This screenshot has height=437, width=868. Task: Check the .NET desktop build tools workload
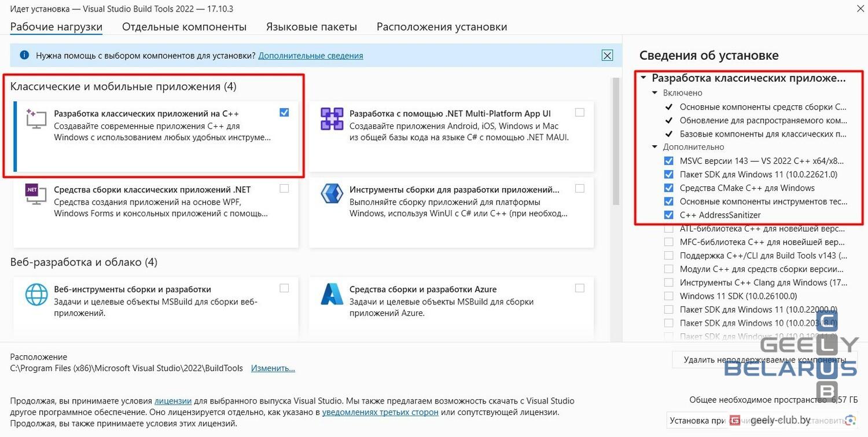click(284, 188)
